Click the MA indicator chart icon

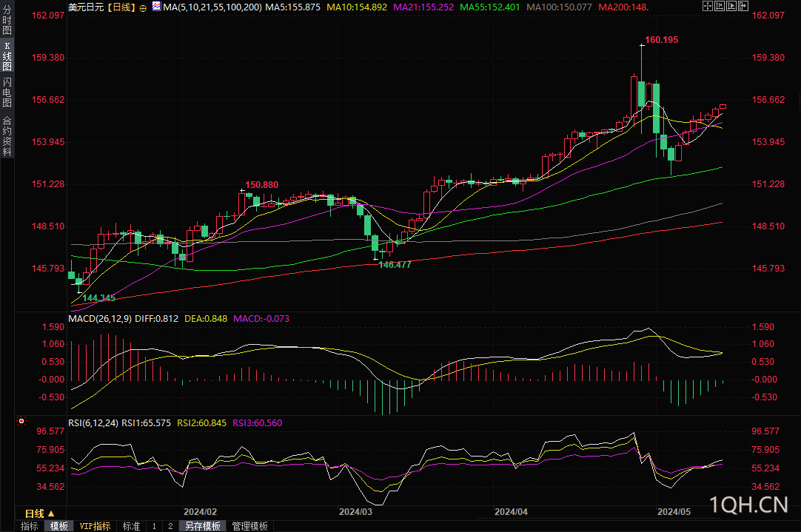tap(156, 7)
